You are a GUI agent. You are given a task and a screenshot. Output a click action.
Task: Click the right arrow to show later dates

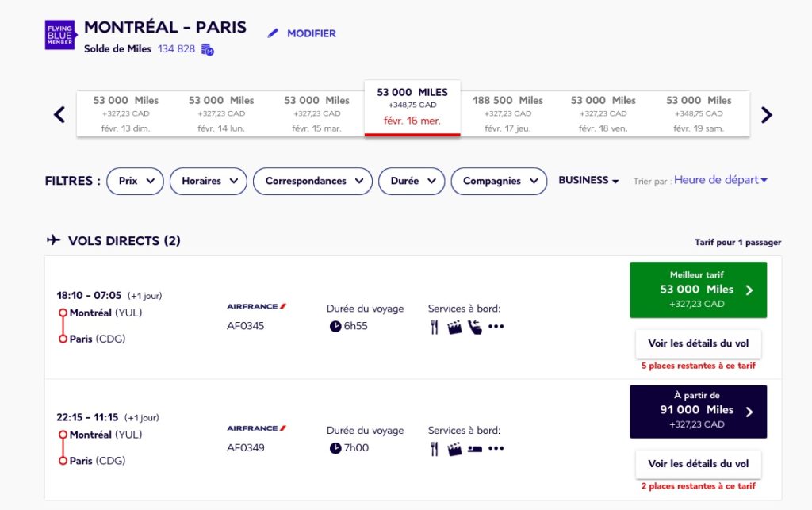(766, 114)
